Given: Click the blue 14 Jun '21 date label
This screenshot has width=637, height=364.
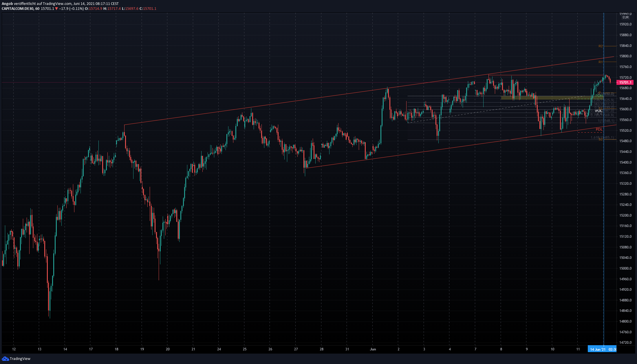Looking at the screenshot, I should click(598, 349).
